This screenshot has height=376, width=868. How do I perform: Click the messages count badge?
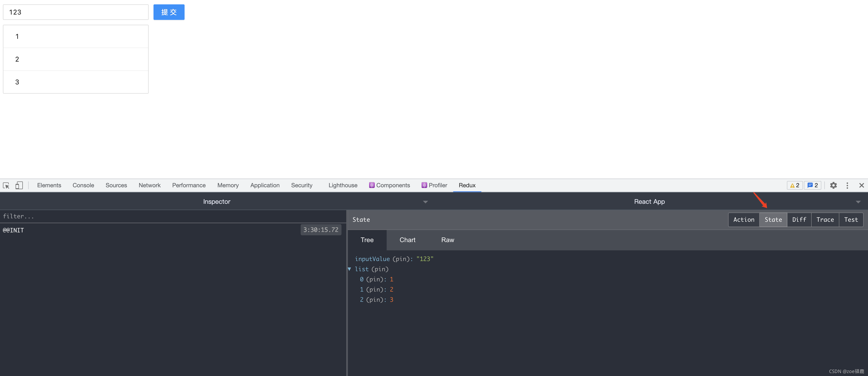(813, 186)
